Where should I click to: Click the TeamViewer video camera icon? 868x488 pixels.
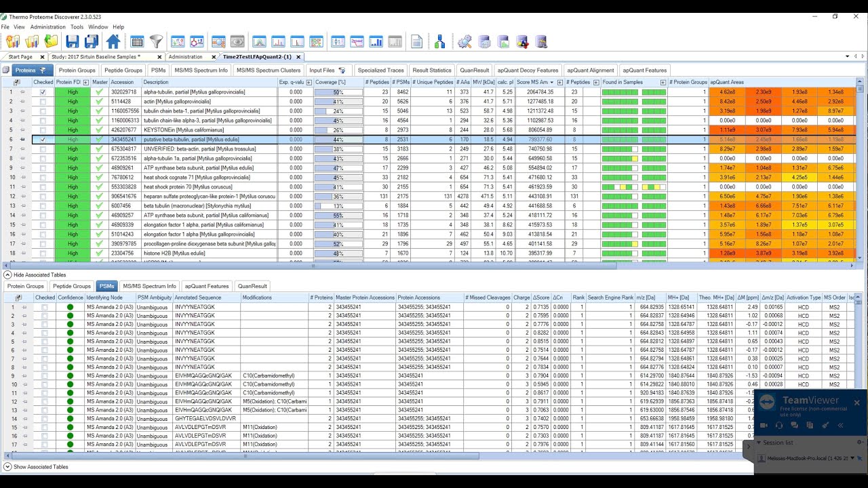[x=764, y=425]
